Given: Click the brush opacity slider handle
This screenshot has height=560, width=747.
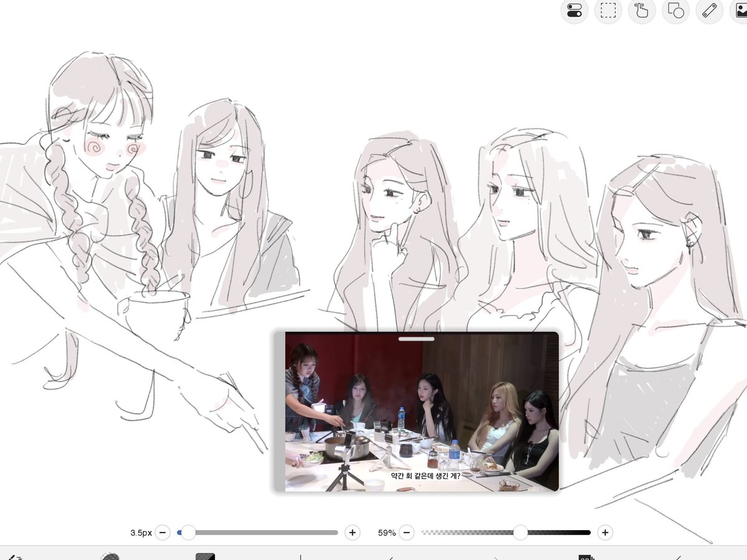Looking at the screenshot, I should coord(520,533).
